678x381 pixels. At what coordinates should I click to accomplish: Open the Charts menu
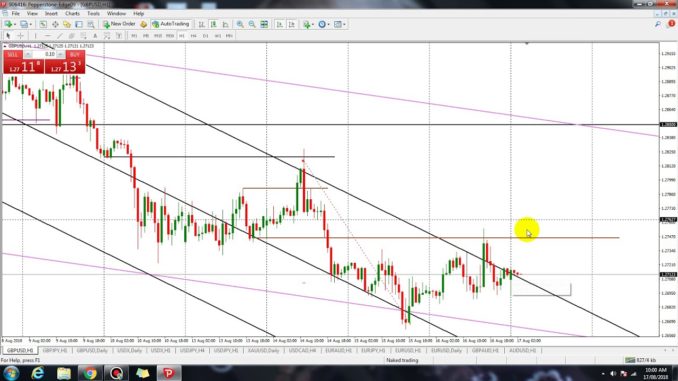(x=72, y=14)
